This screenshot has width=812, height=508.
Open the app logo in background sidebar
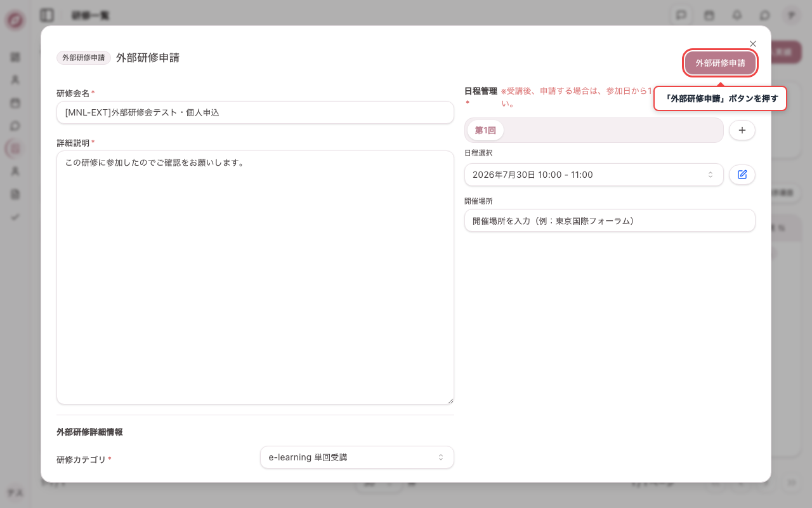(15, 20)
